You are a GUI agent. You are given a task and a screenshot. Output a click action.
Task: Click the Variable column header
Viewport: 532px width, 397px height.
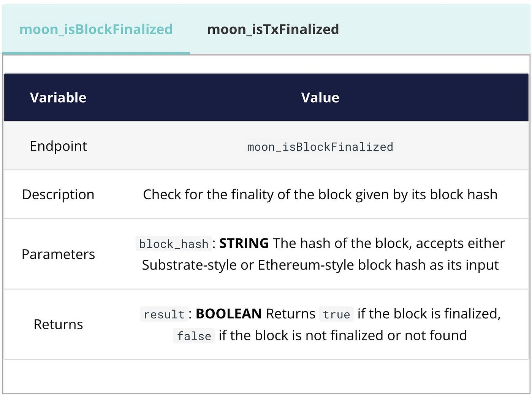pyautogui.click(x=58, y=98)
